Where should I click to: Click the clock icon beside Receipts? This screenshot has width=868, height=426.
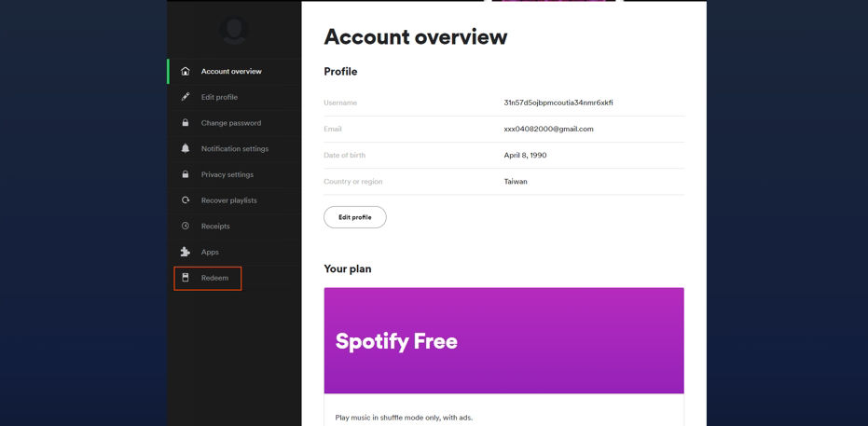(x=186, y=226)
